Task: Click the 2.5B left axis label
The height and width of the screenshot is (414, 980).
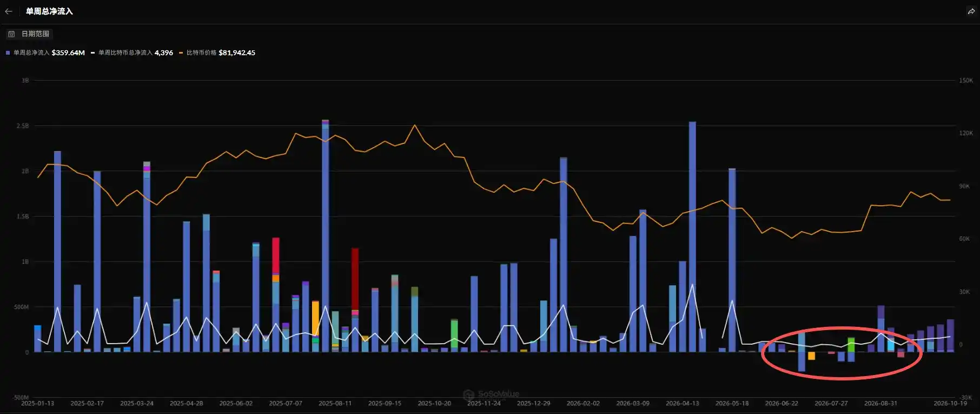Action: coord(23,126)
